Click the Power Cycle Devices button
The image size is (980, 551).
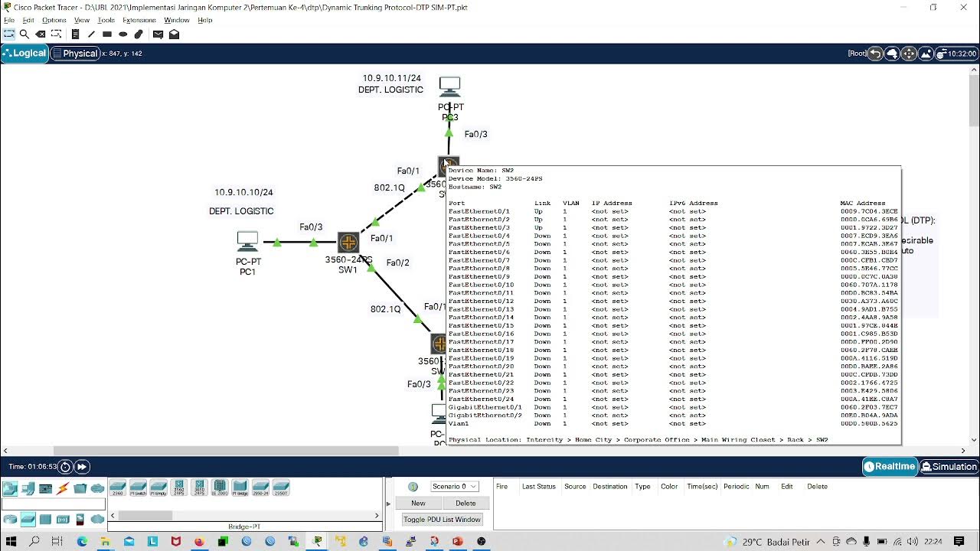click(65, 467)
